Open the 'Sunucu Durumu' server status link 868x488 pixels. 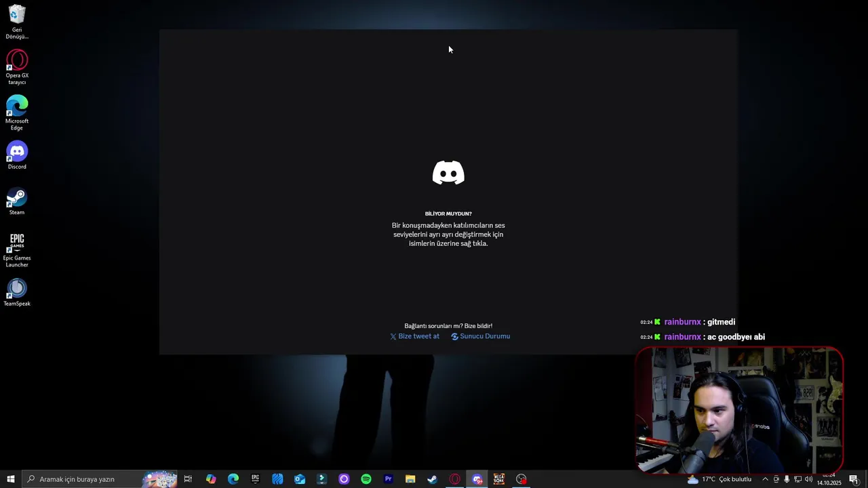pyautogui.click(x=481, y=336)
